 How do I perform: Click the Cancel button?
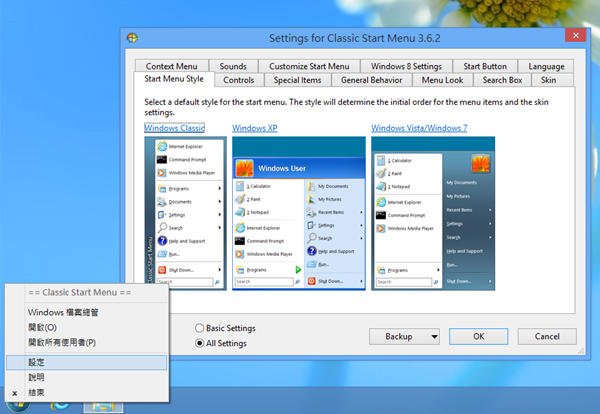point(545,336)
